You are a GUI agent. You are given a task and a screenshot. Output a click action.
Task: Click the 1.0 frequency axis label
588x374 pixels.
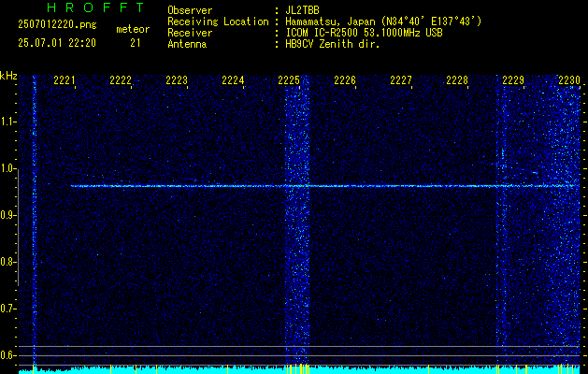click(7, 168)
